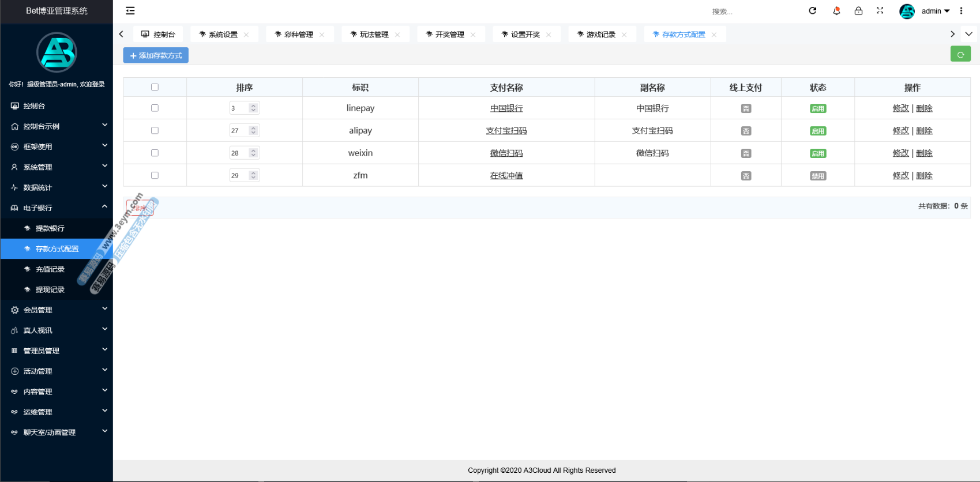The width and height of the screenshot is (980, 482).
Task: Switch to the 彩种管理 tab
Action: coord(298,35)
